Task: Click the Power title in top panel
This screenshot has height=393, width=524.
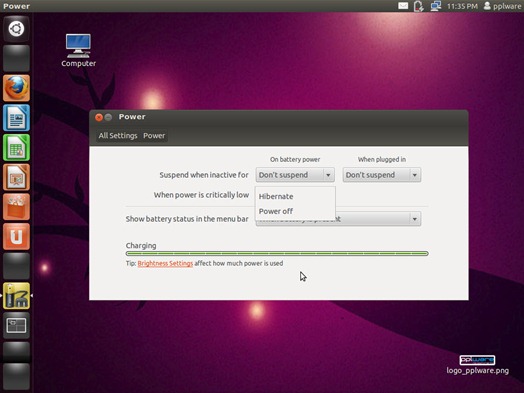Action: point(16,6)
